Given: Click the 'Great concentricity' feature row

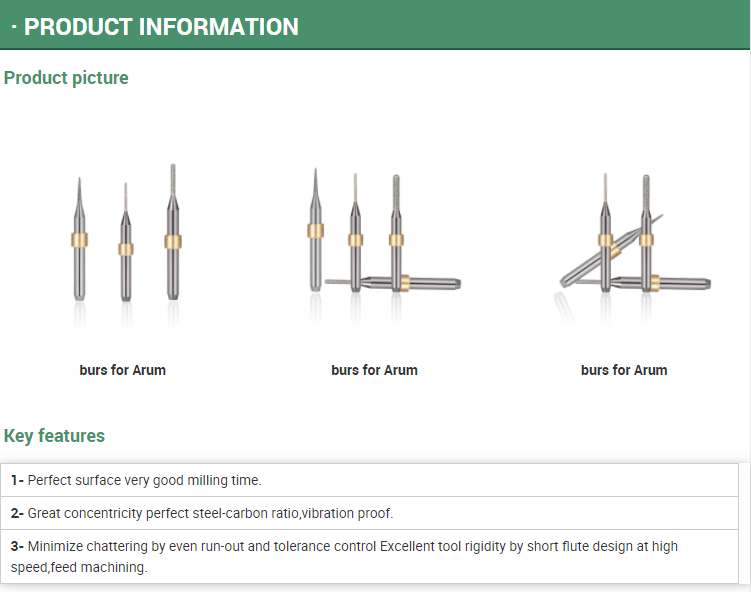Looking at the screenshot, I should (x=210, y=513).
